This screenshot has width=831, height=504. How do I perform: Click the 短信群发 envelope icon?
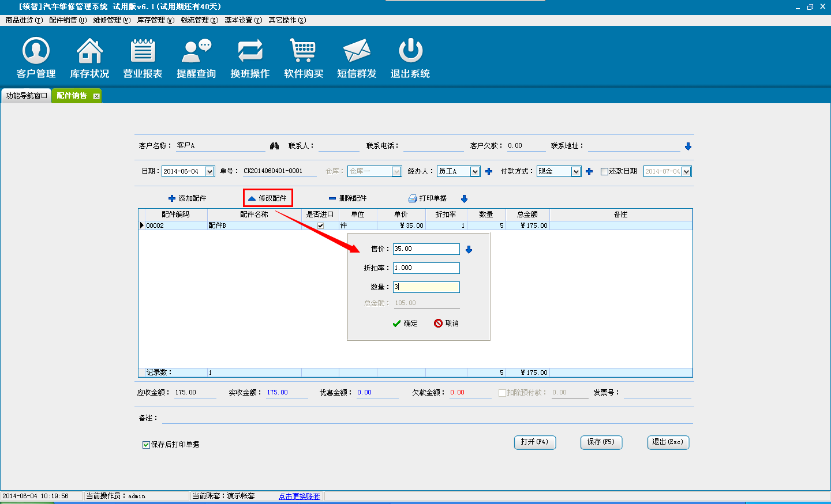(357, 51)
